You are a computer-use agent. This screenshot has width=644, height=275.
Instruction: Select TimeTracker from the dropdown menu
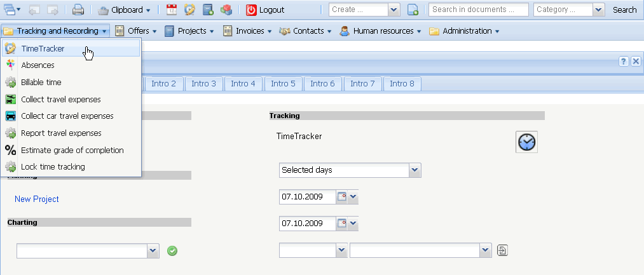[71, 48]
